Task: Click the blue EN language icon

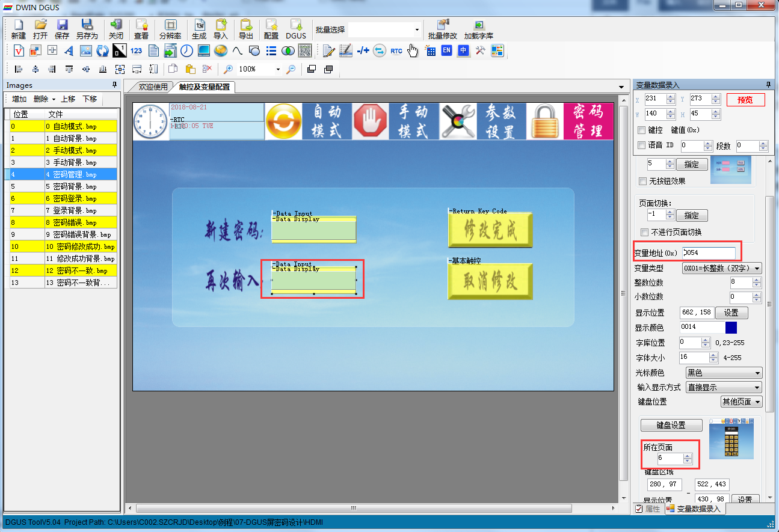Action: (446, 51)
